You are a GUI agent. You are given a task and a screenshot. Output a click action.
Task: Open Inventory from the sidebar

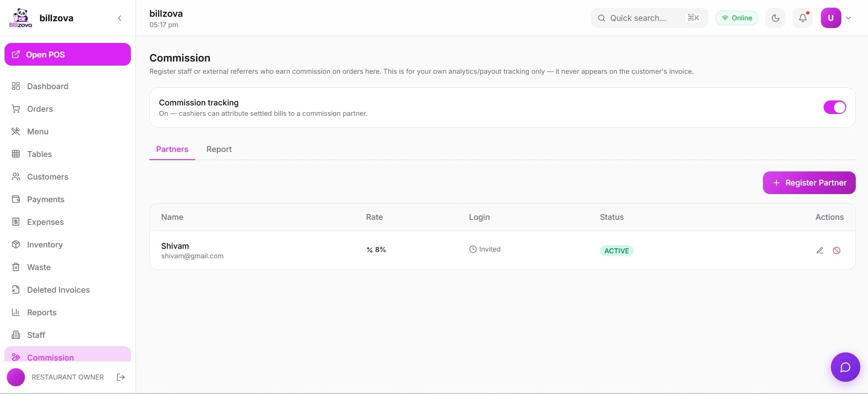pyautogui.click(x=67, y=244)
